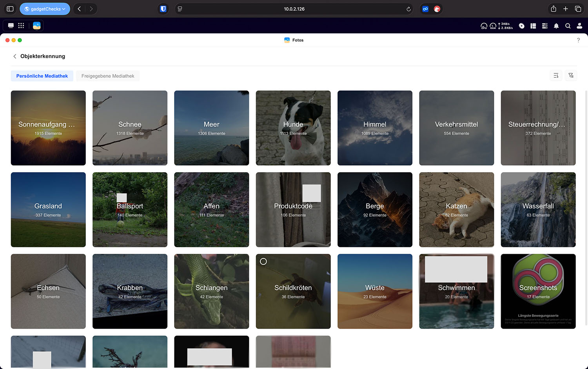Open the sort order options
The image size is (588, 369).
[556, 76]
